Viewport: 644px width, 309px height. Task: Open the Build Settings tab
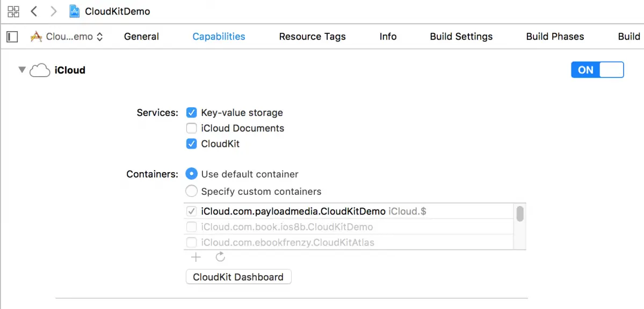tap(461, 36)
